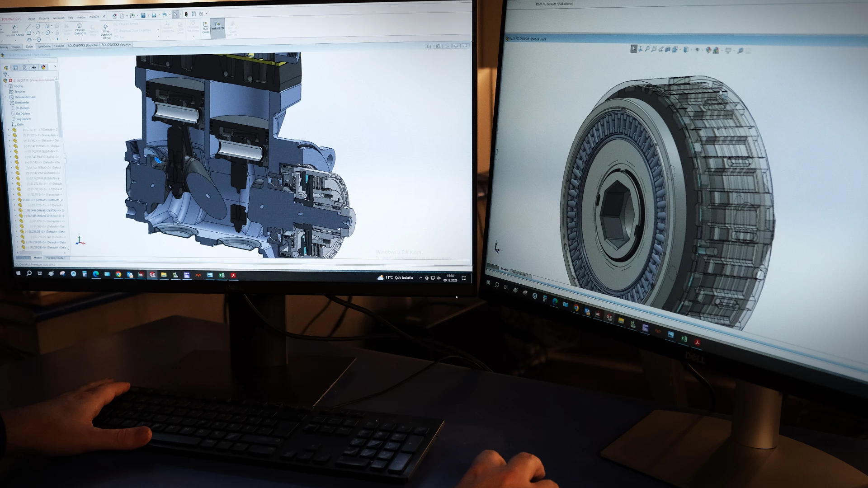The image size is (868, 488).
Task: Open the feature tree filter dropdown
Action: pyautogui.click(x=5, y=75)
